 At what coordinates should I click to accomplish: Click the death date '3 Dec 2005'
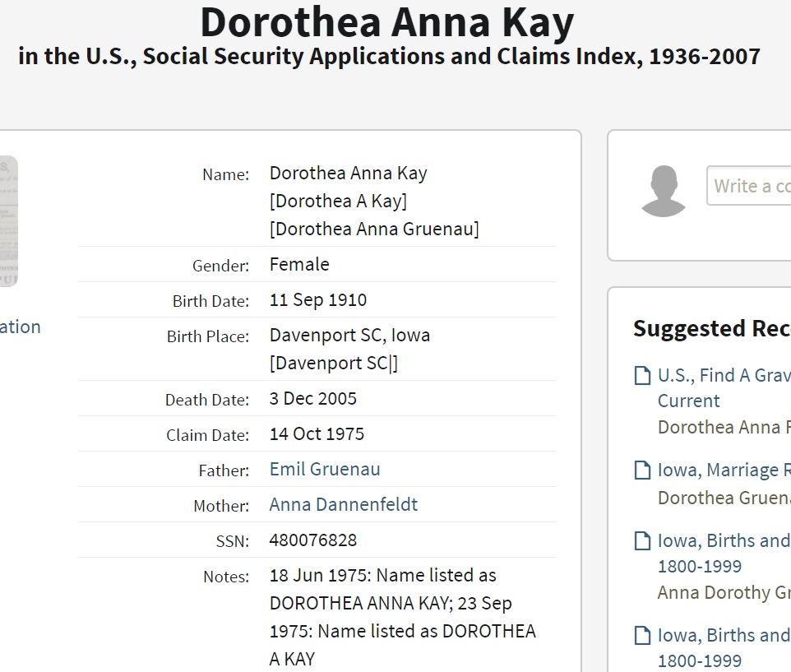point(313,398)
